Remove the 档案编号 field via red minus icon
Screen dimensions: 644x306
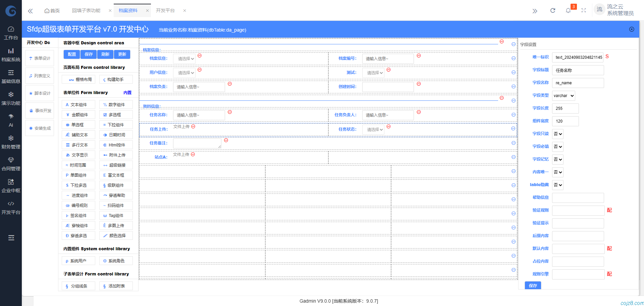419,56
